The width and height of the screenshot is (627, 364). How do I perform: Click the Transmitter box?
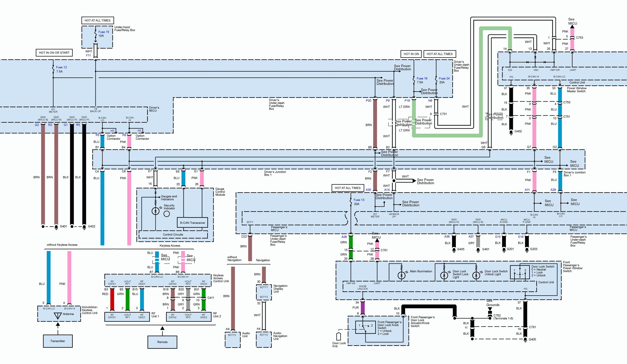point(58,341)
